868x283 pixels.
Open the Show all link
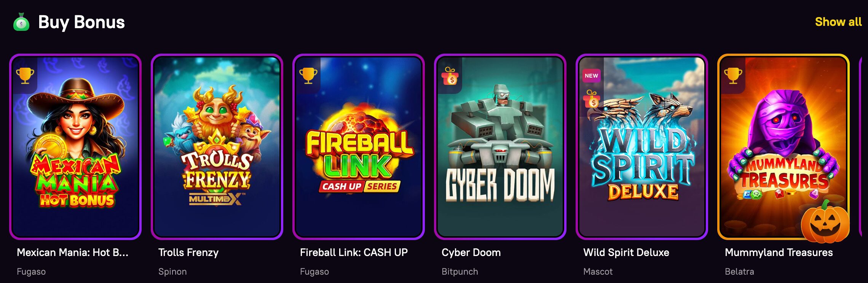pos(838,22)
